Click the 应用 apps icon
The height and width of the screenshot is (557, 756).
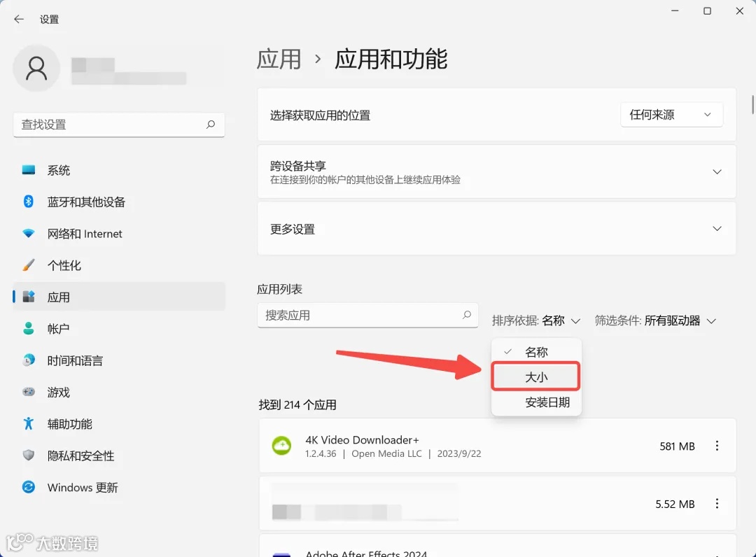(29, 296)
